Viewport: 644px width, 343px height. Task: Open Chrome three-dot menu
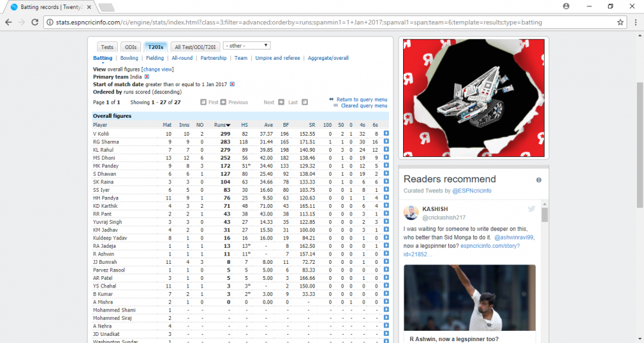pos(636,23)
